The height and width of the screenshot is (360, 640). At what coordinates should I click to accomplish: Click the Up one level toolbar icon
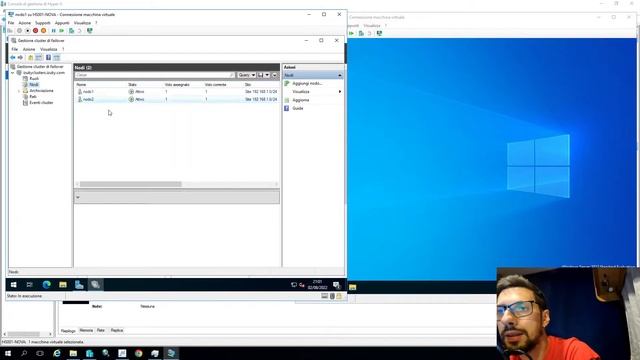(x=31, y=58)
